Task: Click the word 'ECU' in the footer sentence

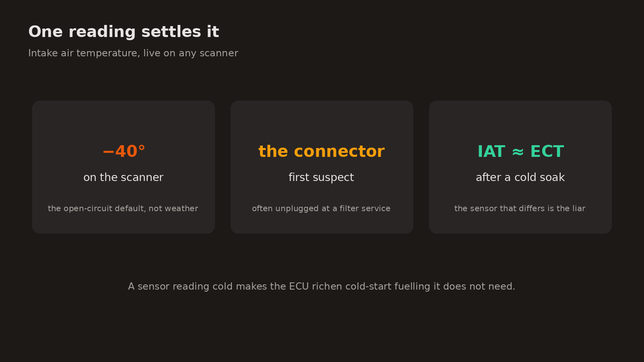Action: [x=299, y=286]
